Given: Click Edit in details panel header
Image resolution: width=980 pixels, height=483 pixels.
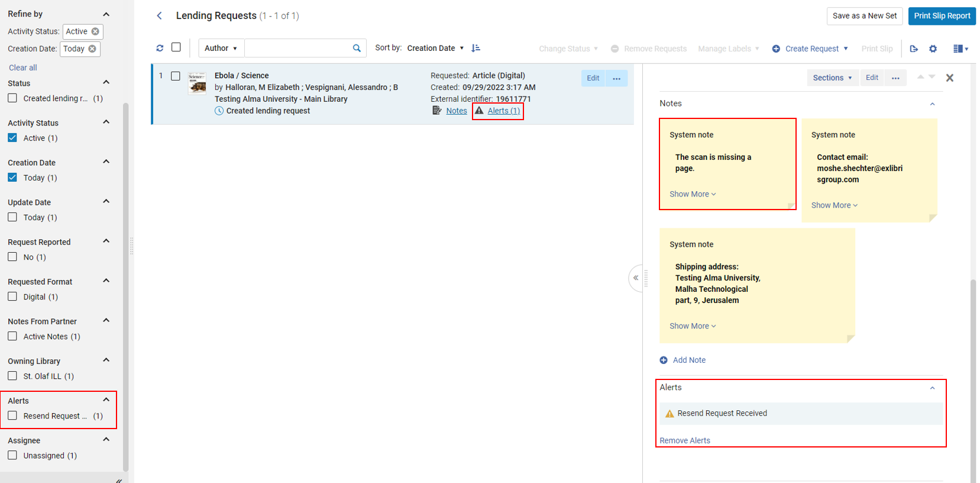Looking at the screenshot, I should pyautogui.click(x=872, y=78).
